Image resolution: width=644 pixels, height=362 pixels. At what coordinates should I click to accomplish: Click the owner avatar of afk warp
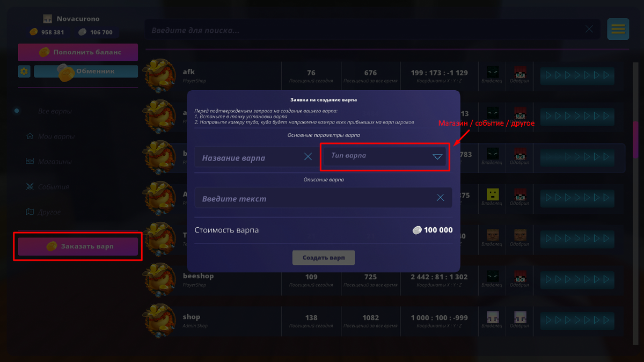(x=492, y=73)
